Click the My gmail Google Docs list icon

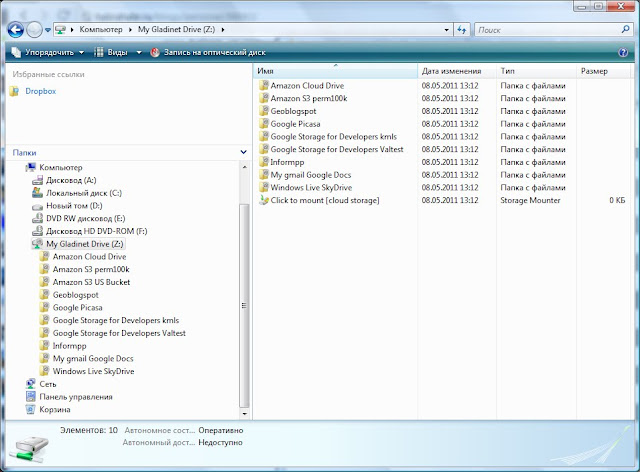tap(264, 174)
